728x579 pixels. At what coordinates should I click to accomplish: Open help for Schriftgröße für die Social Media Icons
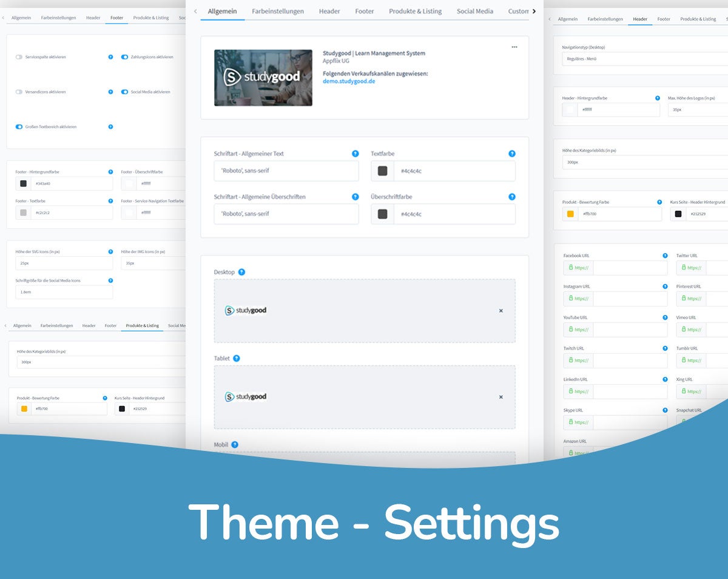coord(110,280)
